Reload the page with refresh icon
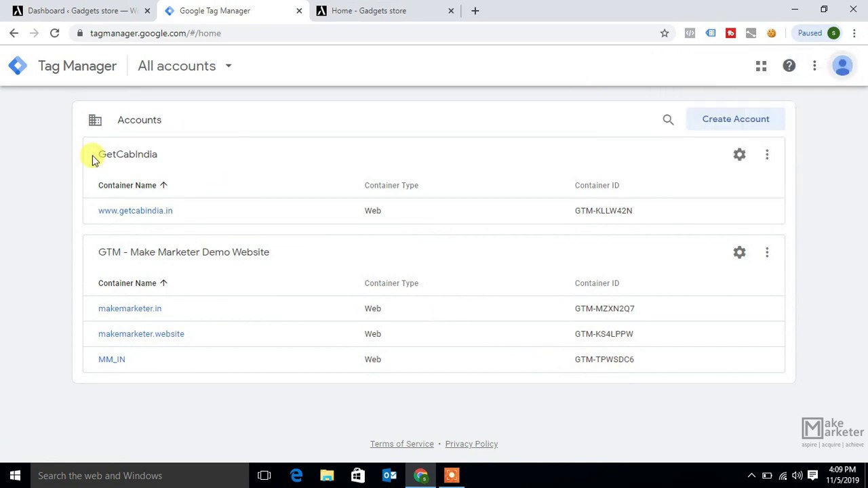Screen dimensions: 868x488 (55, 33)
